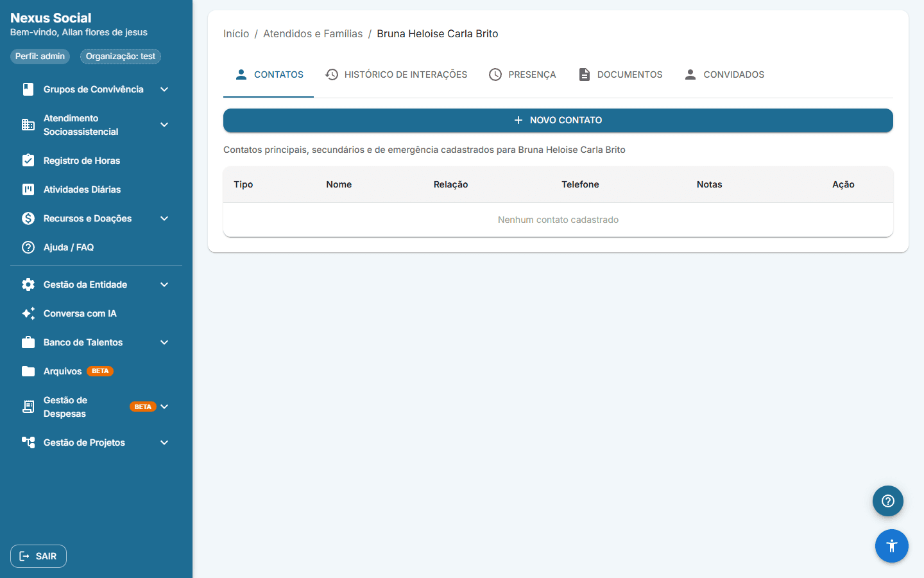Click 'Nenhum contato cadastrado' empty row text
Screen dimensions: 924x578
558,220
